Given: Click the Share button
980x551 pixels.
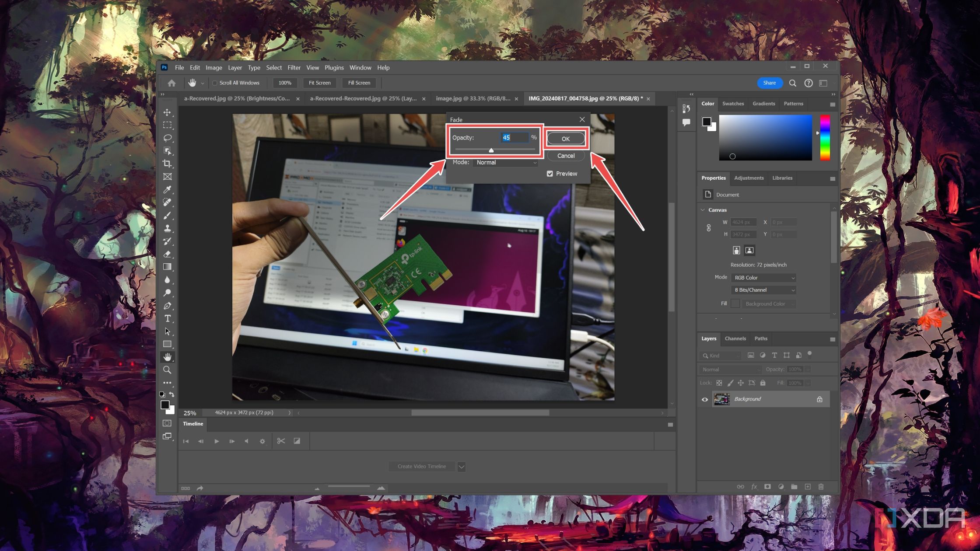Looking at the screenshot, I should pyautogui.click(x=770, y=83).
